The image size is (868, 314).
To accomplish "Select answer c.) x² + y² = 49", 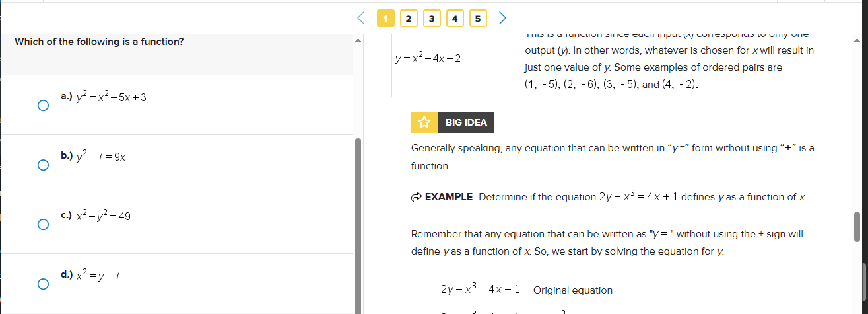I will click(x=43, y=224).
